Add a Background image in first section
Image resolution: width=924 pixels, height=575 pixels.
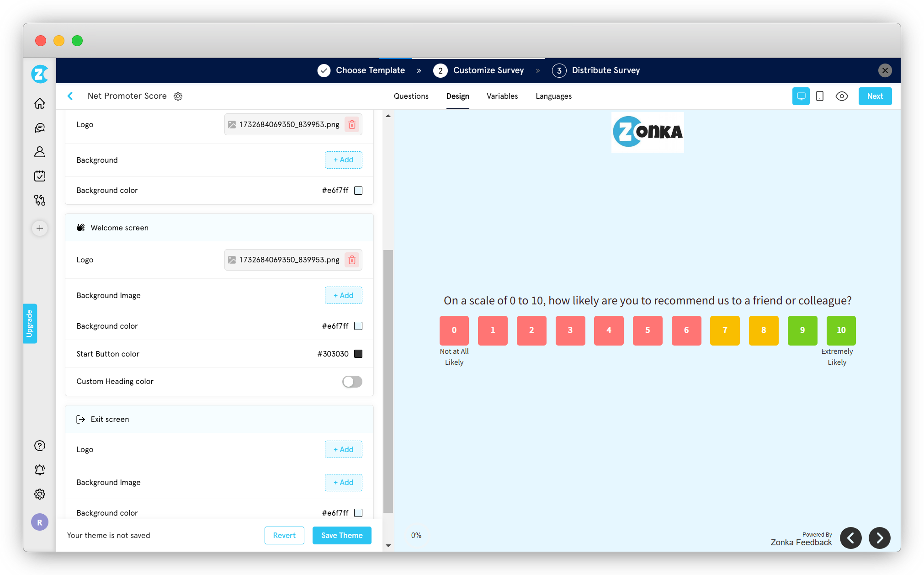point(344,160)
